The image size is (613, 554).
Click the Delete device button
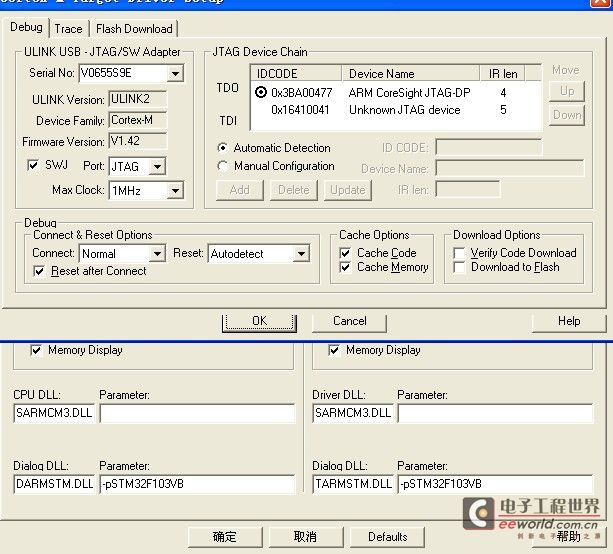[294, 190]
